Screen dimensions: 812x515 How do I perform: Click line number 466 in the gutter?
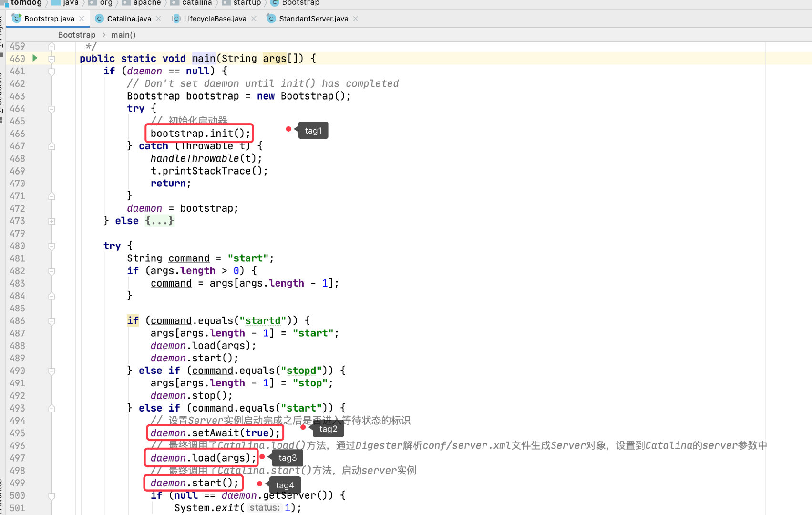(x=17, y=134)
